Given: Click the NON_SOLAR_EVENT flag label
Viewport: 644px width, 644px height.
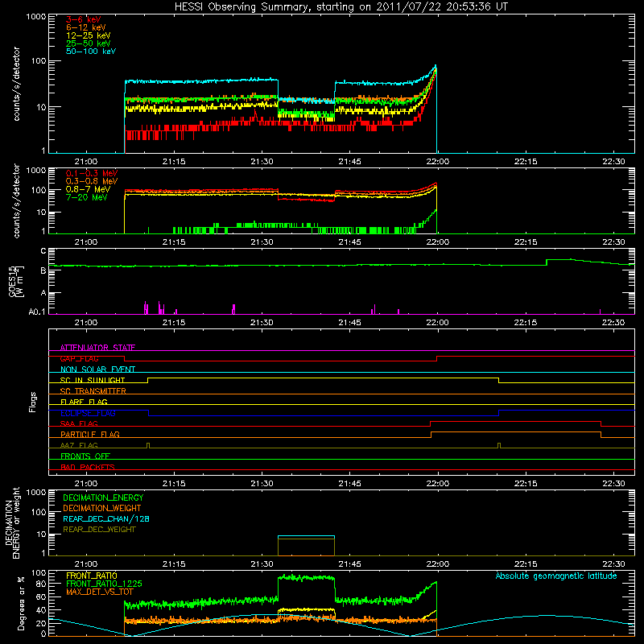Looking at the screenshot, I should coord(97,369).
